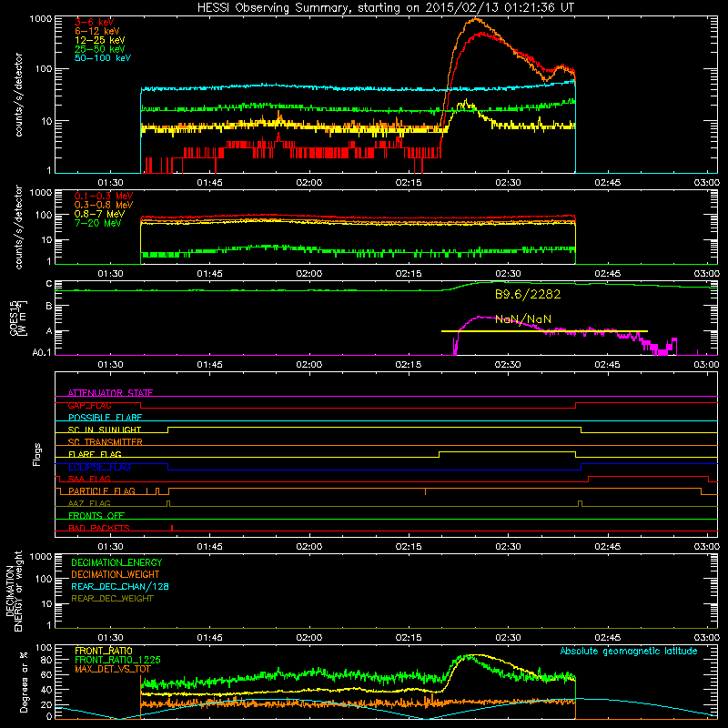The height and width of the screenshot is (728, 728).
Task: Click the 01:45 tick label under the flags panel
Action: click(209, 547)
